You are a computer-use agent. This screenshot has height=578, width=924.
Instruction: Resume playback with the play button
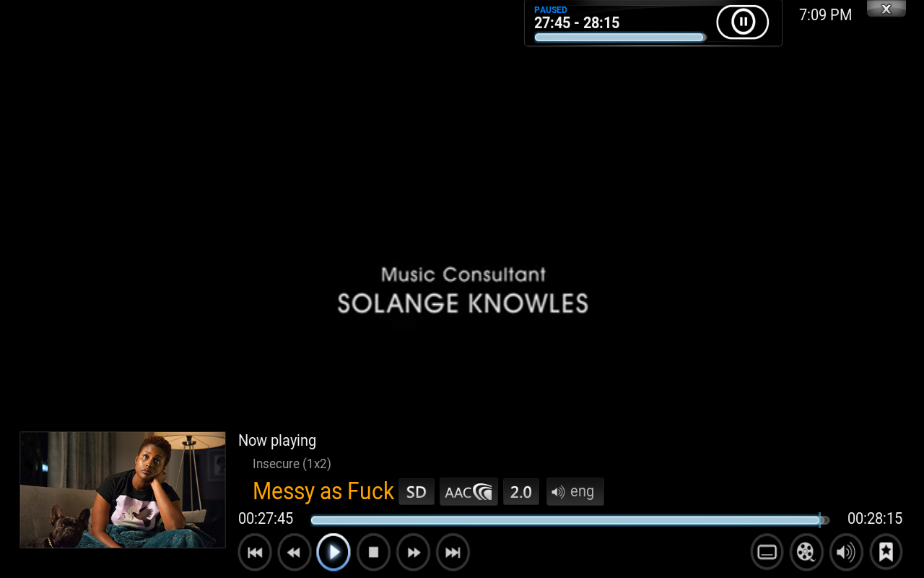pyautogui.click(x=334, y=553)
